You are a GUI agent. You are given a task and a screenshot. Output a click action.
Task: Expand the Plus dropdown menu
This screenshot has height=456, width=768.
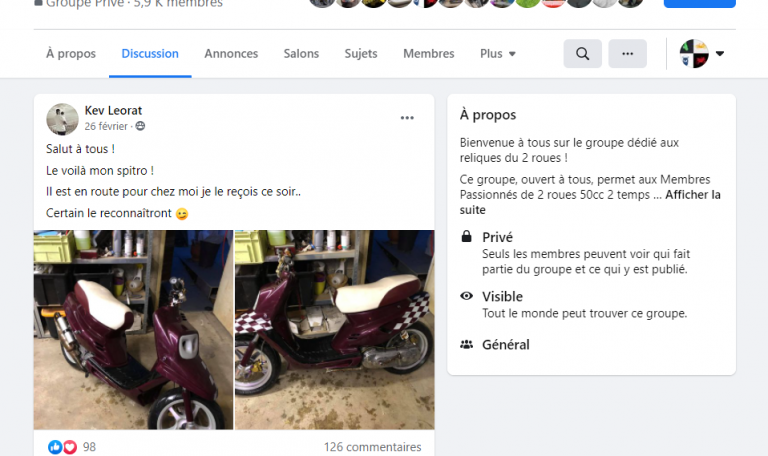click(498, 53)
